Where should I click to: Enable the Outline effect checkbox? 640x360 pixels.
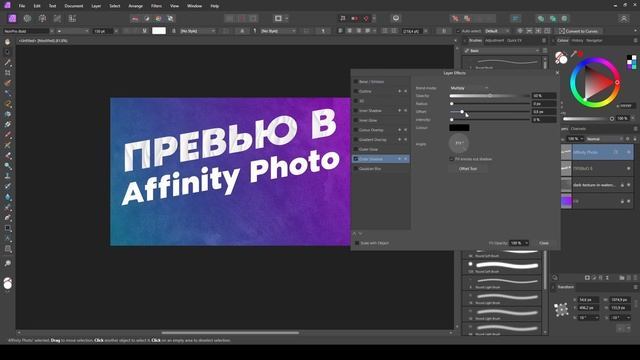[x=356, y=91]
